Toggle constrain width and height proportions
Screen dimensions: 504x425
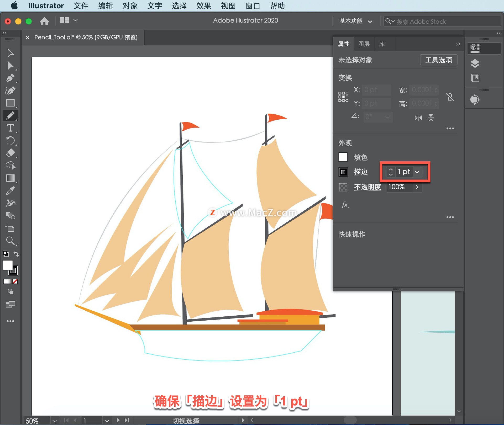click(450, 97)
